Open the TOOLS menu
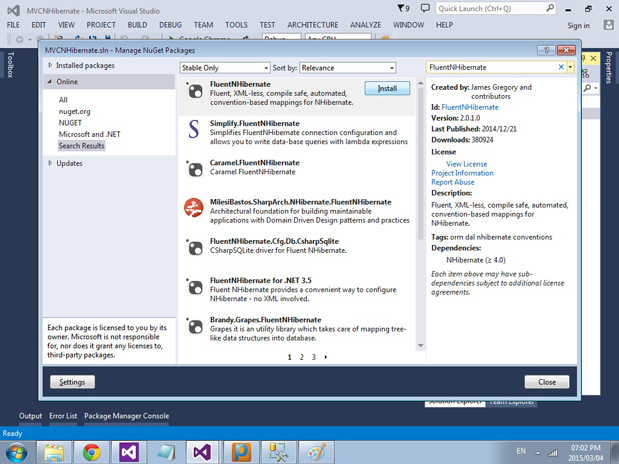Viewport: 619px width, 464px height. coord(236,25)
